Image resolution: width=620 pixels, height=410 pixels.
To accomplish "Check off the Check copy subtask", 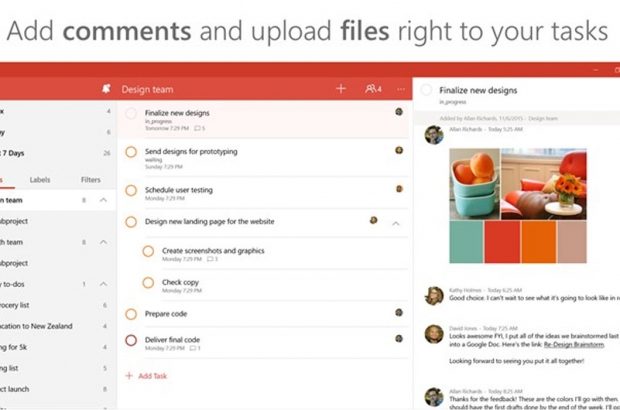I will [x=148, y=282].
